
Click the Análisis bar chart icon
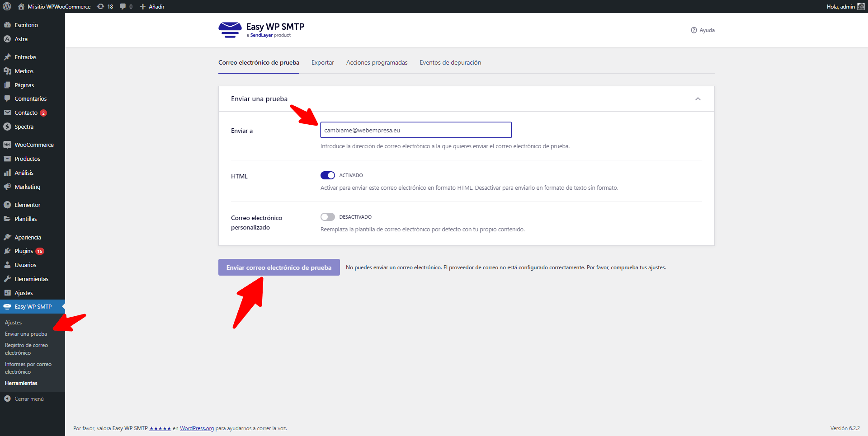coord(7,173)
